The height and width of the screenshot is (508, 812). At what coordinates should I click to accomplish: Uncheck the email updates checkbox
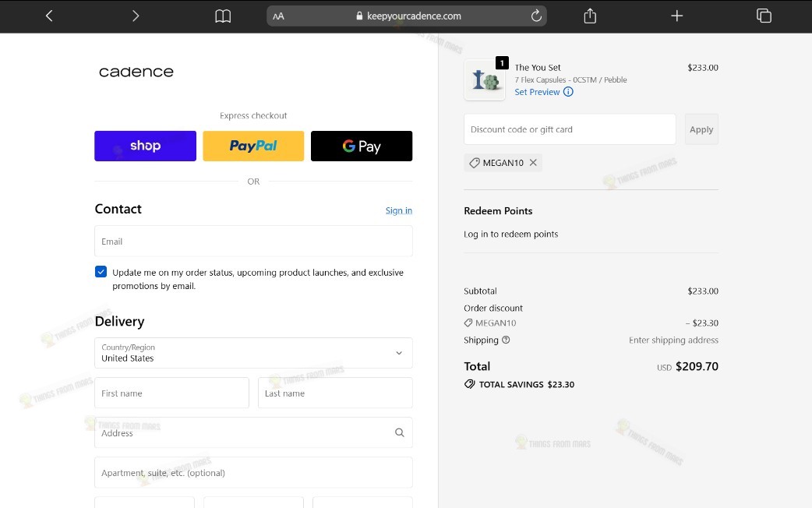[x=101, y=272]
